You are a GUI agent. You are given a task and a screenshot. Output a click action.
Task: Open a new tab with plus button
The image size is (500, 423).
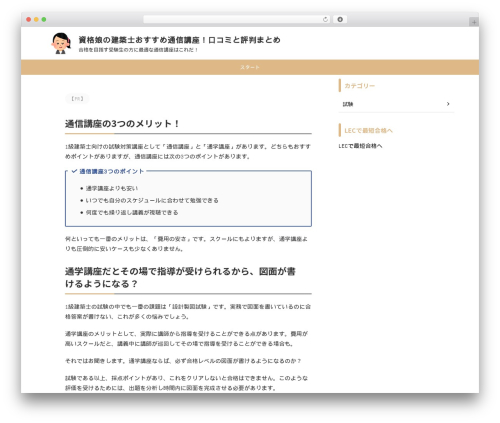(474, 22)
